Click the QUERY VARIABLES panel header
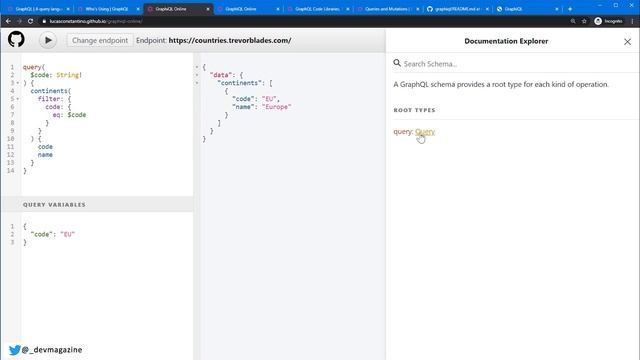The image size is (640, 360). click(x=97, y=204)
